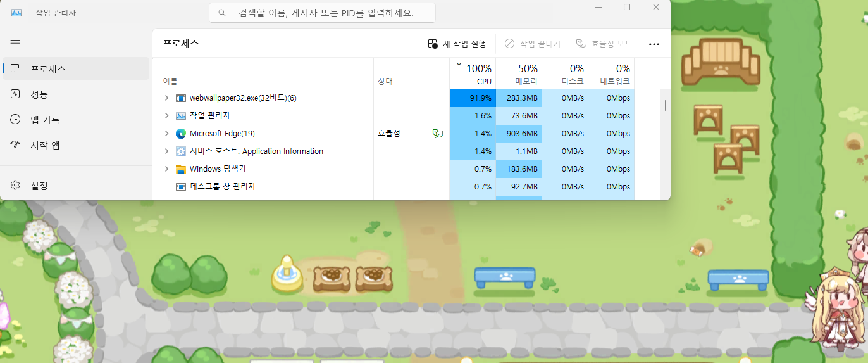
Task: Click the 프로세스 page heading
Action: 181,44
